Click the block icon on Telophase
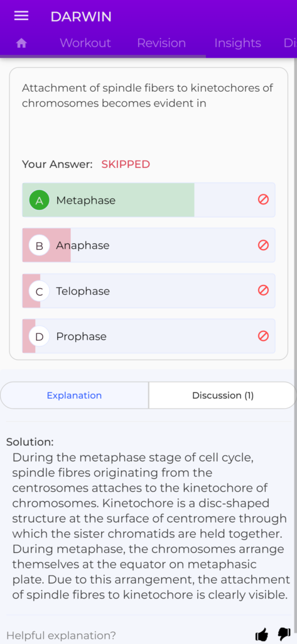 point(263,291)
